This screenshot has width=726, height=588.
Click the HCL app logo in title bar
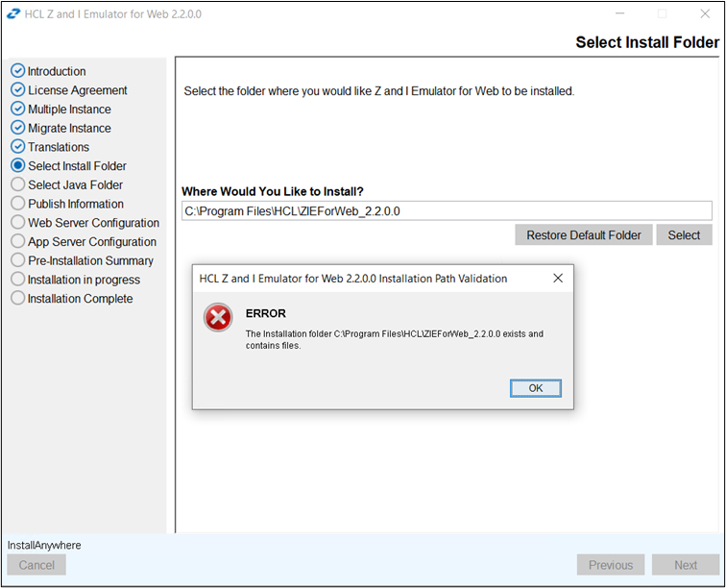click(x=12, y=14)
